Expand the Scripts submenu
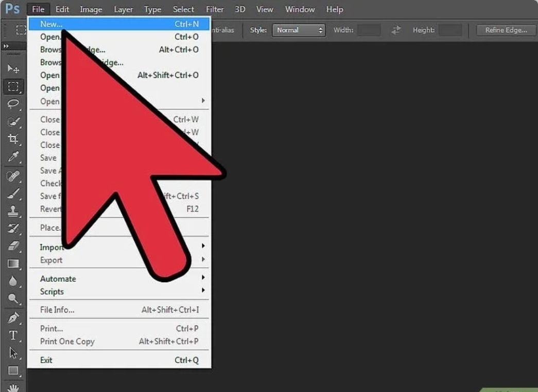 119,292
